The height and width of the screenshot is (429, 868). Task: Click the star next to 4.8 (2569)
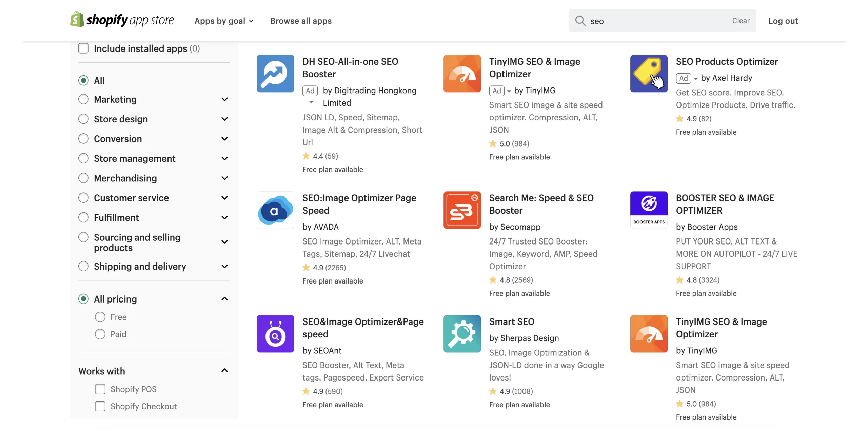pos(493,280)
